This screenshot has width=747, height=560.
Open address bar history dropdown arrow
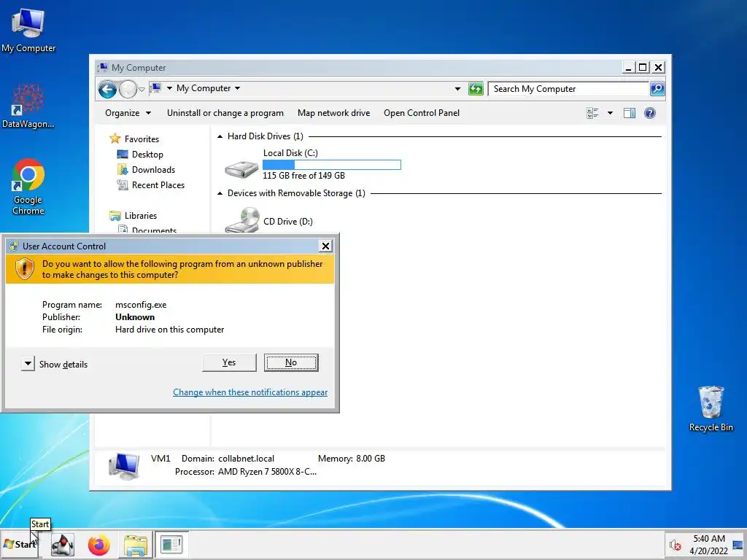coord(457,89)
